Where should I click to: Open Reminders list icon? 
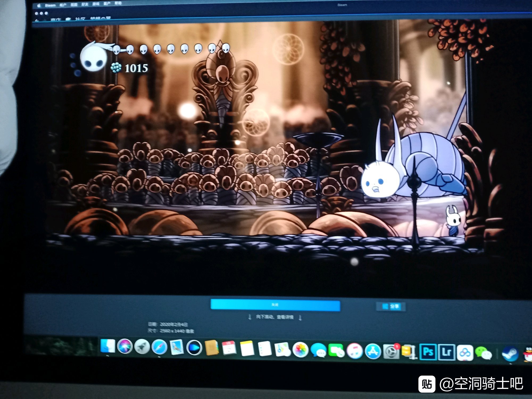point(265,349)
